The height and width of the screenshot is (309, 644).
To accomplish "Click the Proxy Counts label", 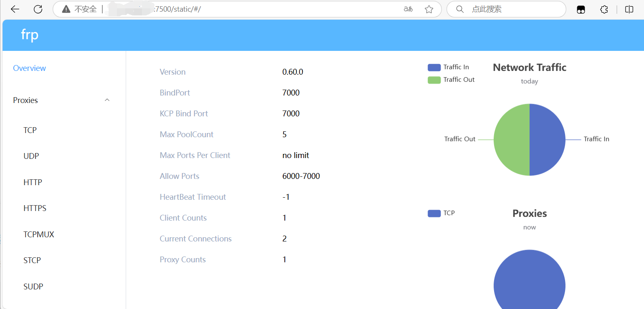I will click(183, 259).
